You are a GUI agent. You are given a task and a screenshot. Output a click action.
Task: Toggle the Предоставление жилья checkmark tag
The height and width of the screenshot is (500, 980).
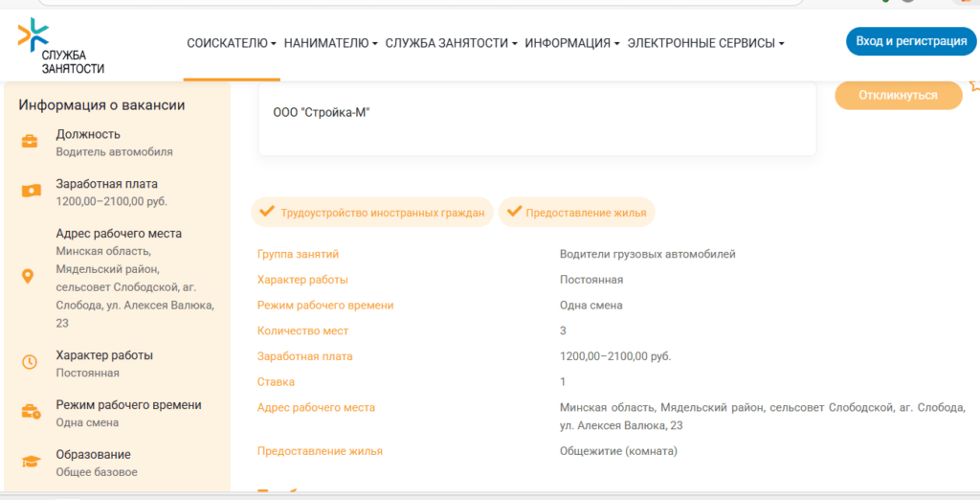[x=577, y=213]
